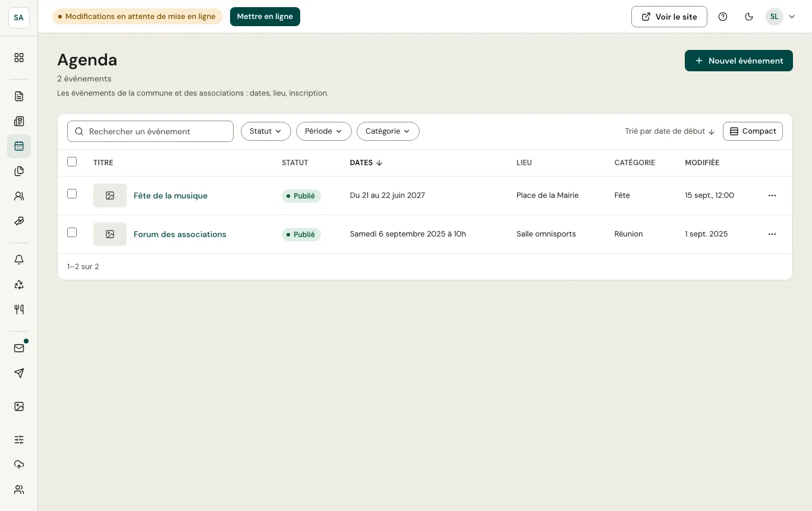Open the news newspaper icon in sidebar
This screenshot has height=511, width=812.
19,121
